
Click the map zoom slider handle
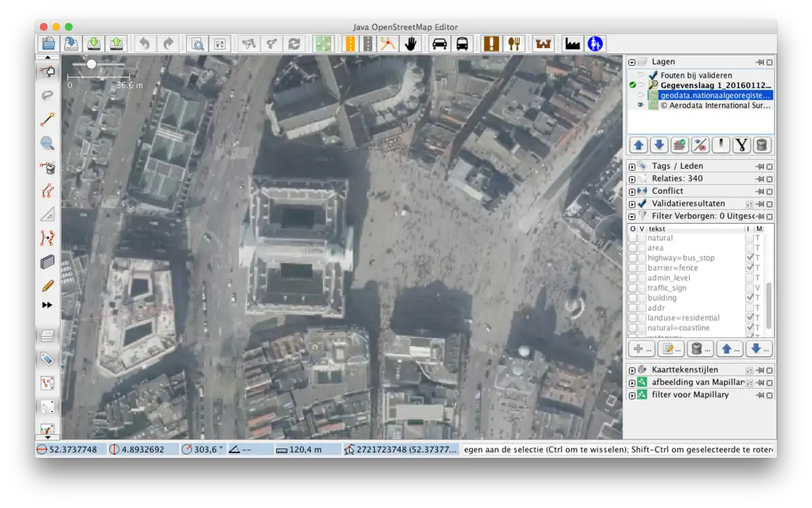pos(91,64)
